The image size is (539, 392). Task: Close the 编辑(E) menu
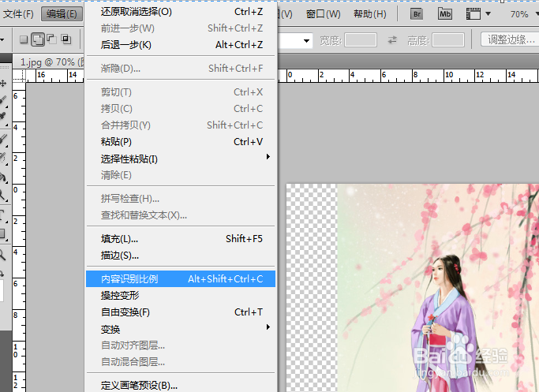pyautogui.click(x=62, y=14)
